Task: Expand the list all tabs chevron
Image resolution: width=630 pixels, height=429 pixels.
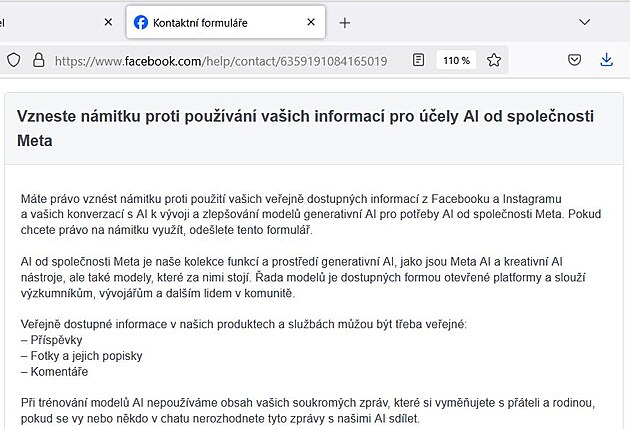Action: 585,22
